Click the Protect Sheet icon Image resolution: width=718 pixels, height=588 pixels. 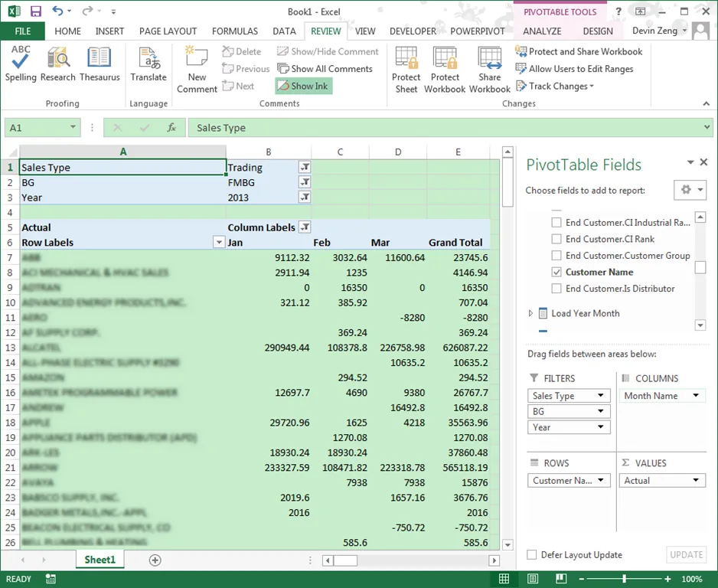coord(406,70)
